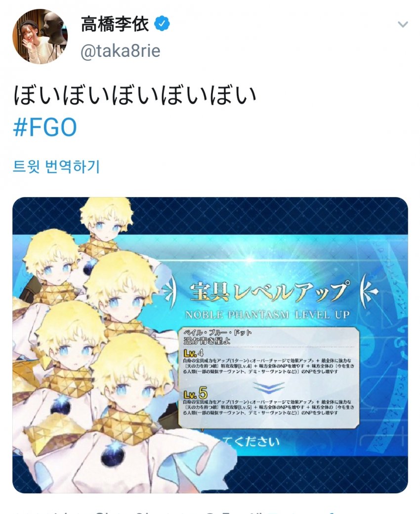Click the topmost blond character face

click(x=106, y=219)
